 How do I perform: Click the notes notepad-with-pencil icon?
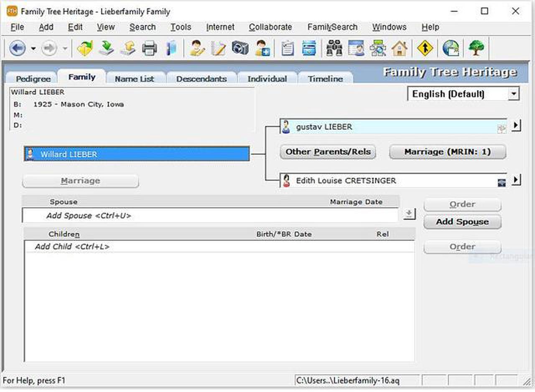coord(218,48)
